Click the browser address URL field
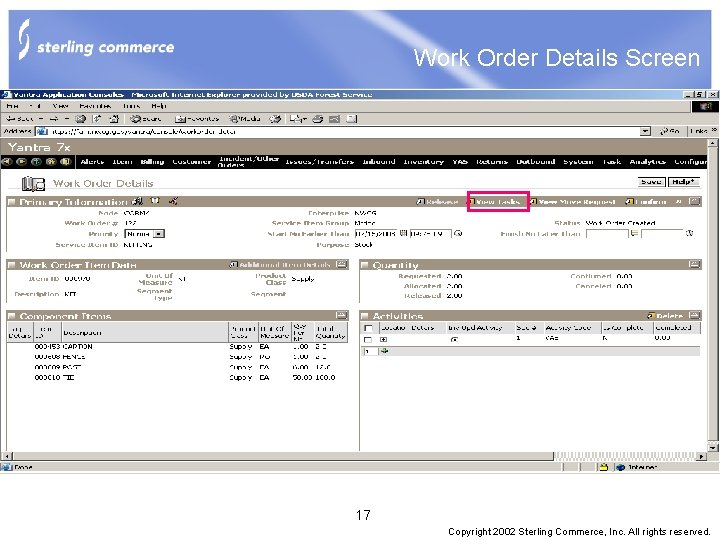 [343, 132]
